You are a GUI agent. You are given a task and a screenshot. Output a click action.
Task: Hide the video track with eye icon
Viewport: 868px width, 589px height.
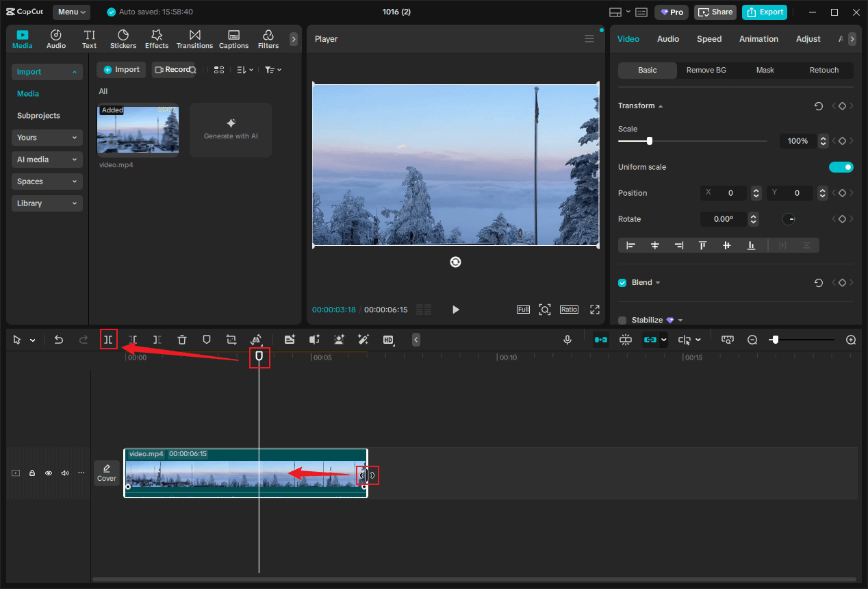[x=49, y=473]
